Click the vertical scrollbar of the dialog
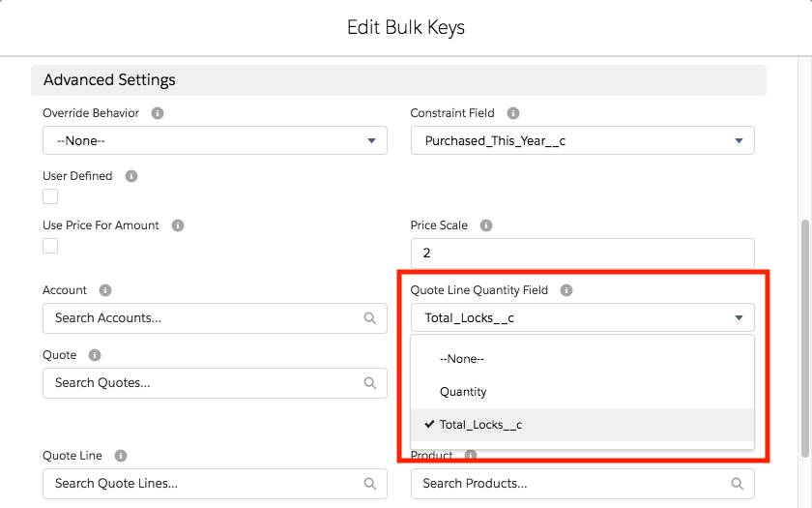The width and height of the screenshot is (812, 508). (805, 329)
